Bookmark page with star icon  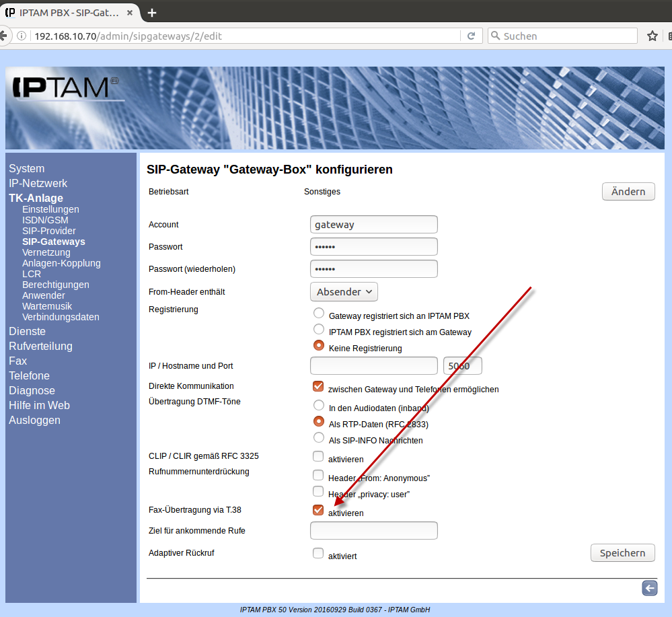point(652,36)
